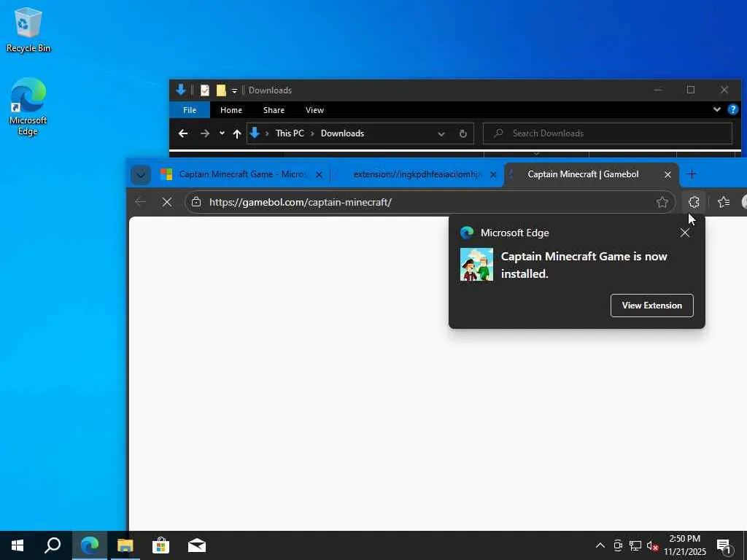This screenshot has height=560, width=747.
Task: Click the Extensions puzzle icon in Edge toolbar
Action: click(x=694, y=202)
